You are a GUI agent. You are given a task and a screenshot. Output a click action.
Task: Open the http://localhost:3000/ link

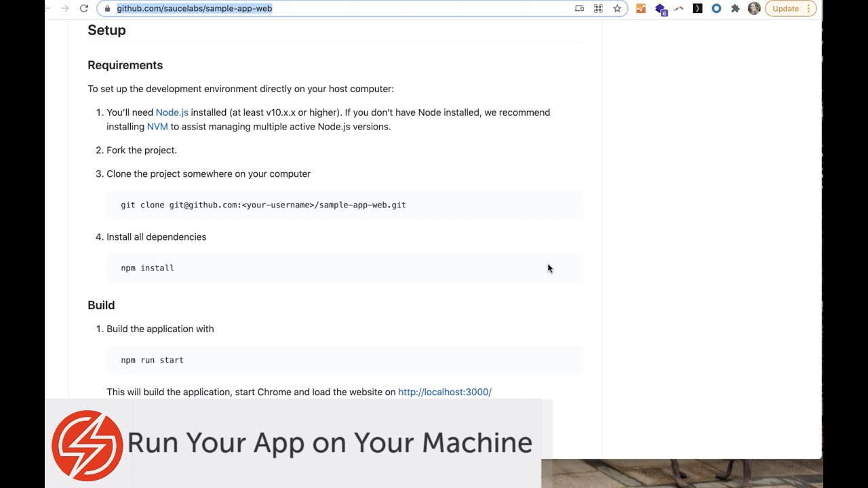tap(445, 392)
